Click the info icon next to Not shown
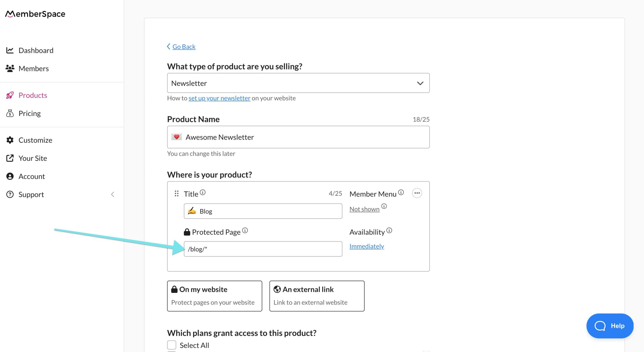The image size is (644, 352). coord(384,206)
